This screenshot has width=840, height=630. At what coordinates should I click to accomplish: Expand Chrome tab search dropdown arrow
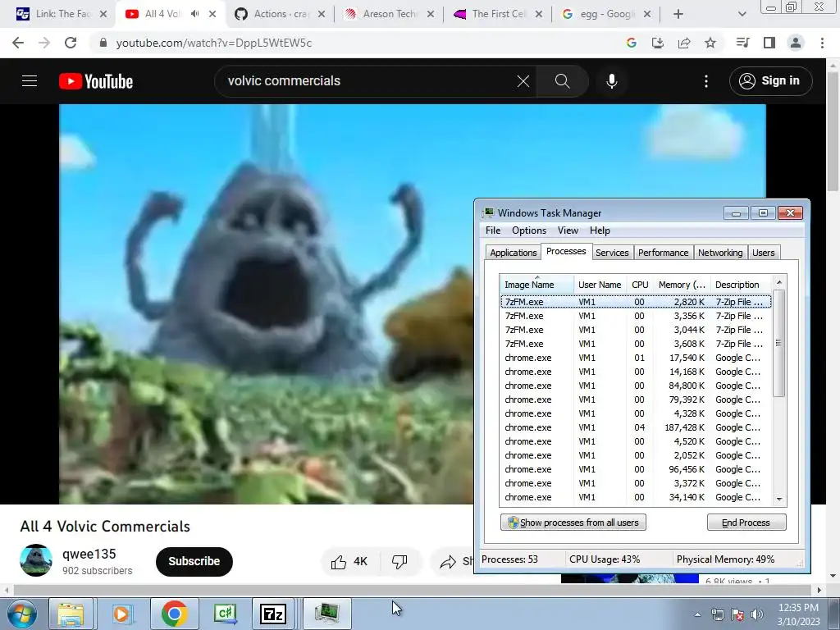point(742,15)
